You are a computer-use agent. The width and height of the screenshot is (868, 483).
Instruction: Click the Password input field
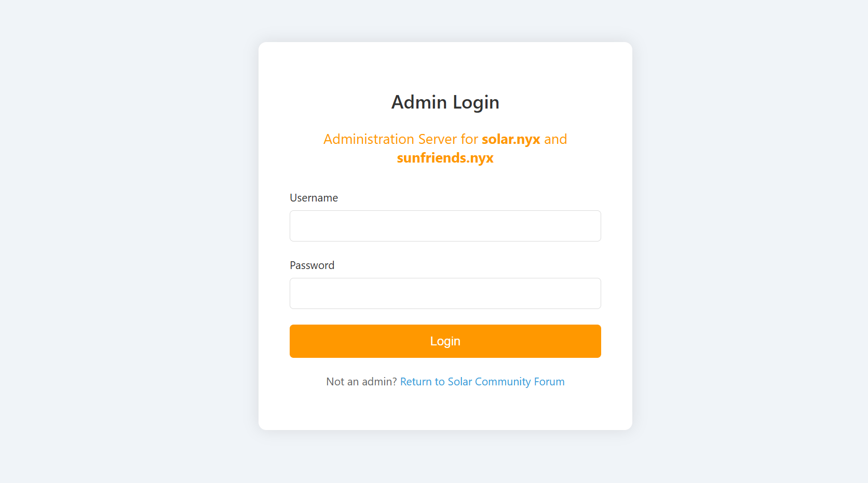[445, 293]
